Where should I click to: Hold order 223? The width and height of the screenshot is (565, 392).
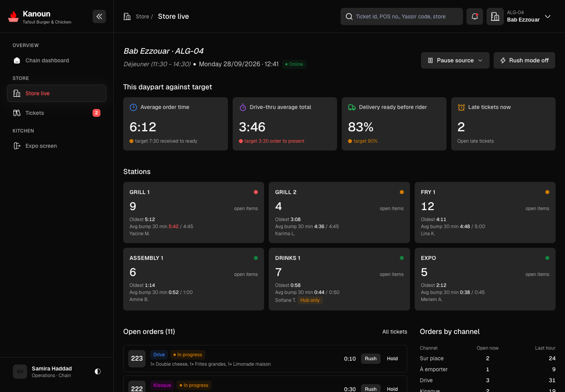[392, 359]
